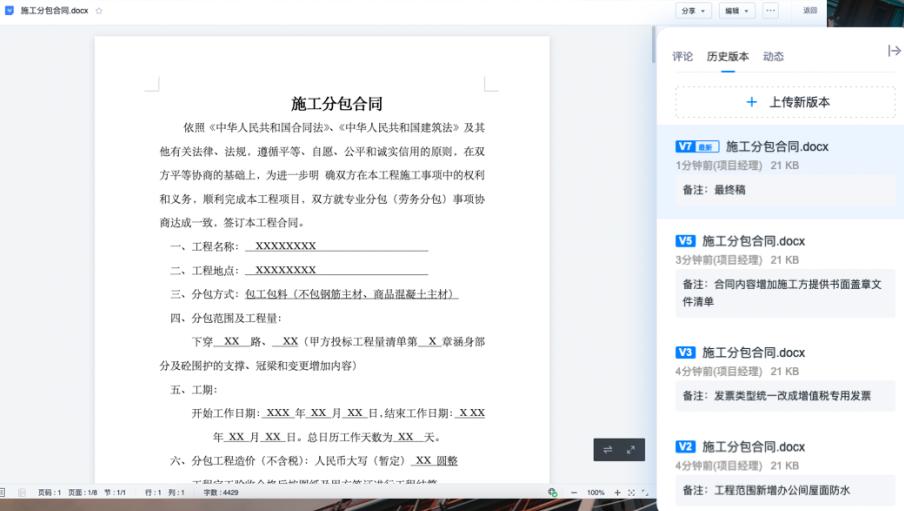Click the document vertical scrollbar
The height and width of the screenshot is (511, 904).
[x=653, y=44]
